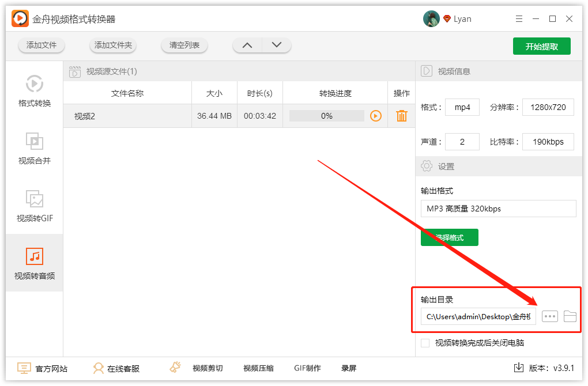Click the 视频2 file name
This screenshot has height=386, width=588.
(x=85, y=116)
